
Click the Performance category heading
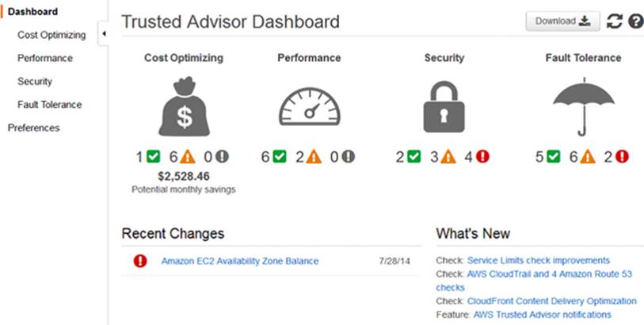pyautogui.click(x=309, y=58)
